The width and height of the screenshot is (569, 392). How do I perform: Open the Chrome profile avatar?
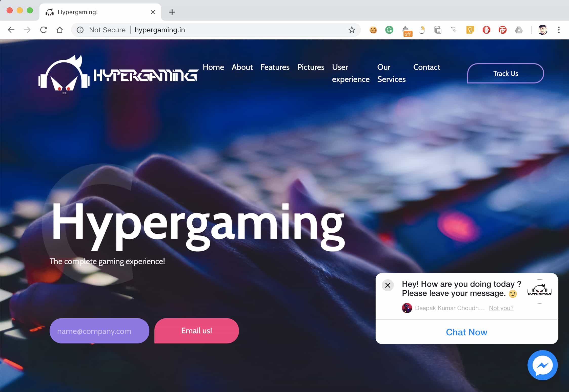click(x=543, y=30)
